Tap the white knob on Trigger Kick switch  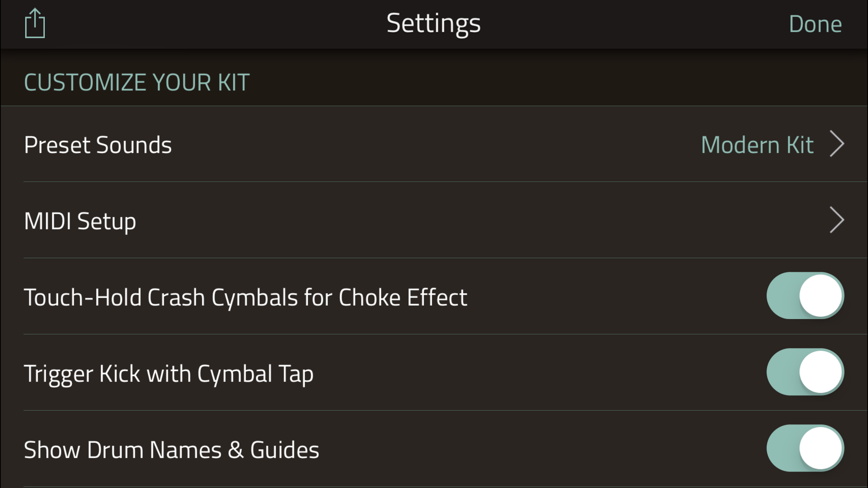tap(821, 372)
